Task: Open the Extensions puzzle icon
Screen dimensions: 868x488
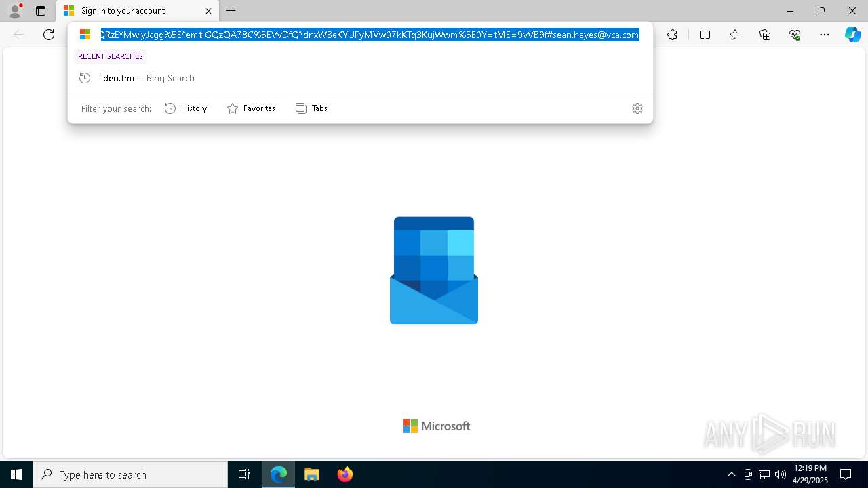Action: pos(672,35)
